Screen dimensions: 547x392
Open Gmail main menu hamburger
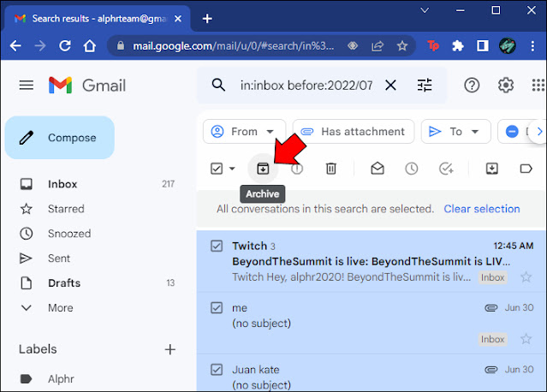click(27, 85)
